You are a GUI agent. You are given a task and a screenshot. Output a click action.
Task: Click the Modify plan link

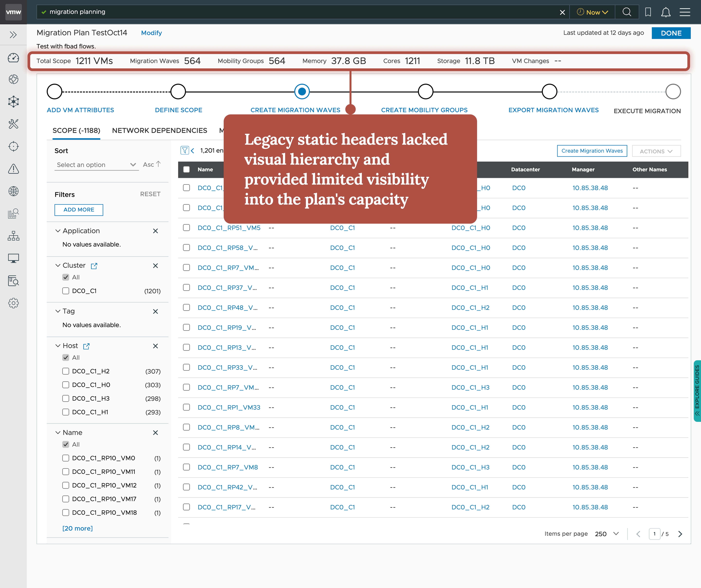click(152, 33)
